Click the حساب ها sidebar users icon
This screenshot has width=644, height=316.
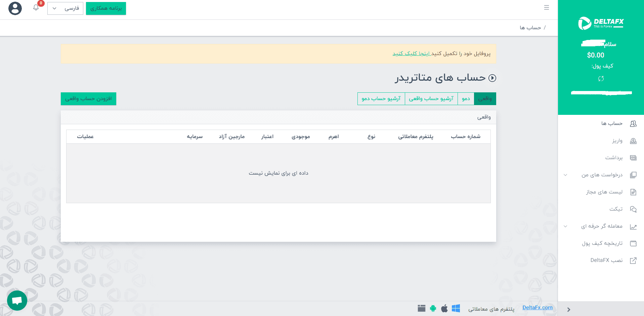coord(633,124)
